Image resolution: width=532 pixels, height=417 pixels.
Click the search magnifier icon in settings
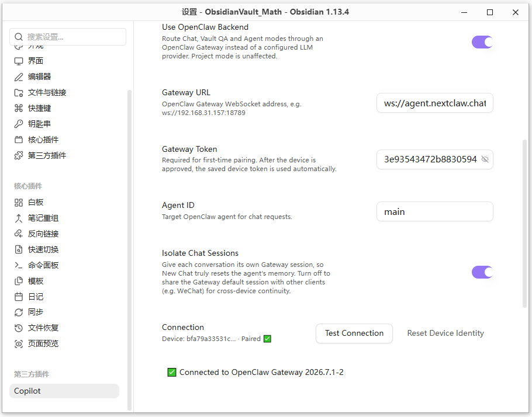(x=19, y=37)
